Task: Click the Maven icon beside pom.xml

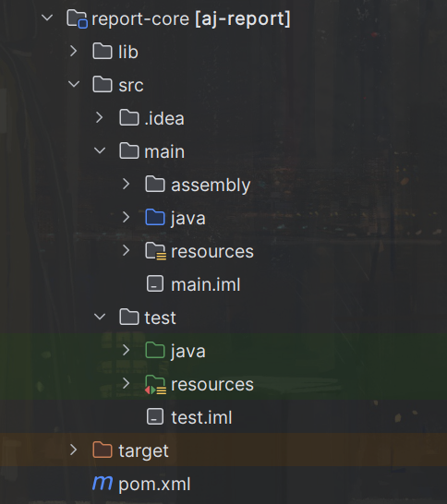Action: (103, 483)
